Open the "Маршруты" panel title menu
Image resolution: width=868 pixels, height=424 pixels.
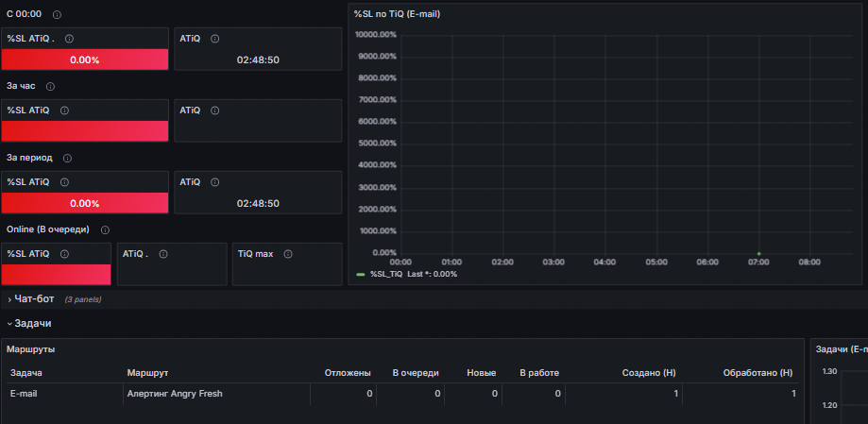(31, 349)
